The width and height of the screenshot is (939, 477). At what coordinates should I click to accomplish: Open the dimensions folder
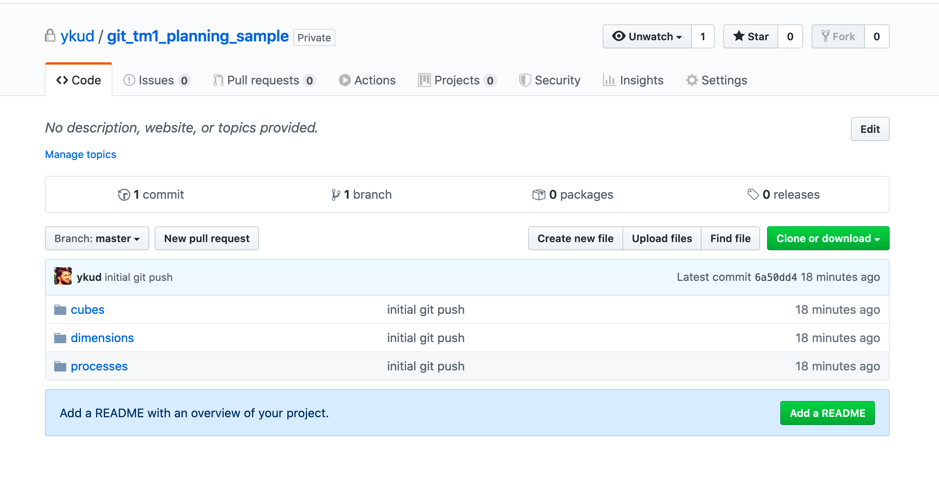102,338
